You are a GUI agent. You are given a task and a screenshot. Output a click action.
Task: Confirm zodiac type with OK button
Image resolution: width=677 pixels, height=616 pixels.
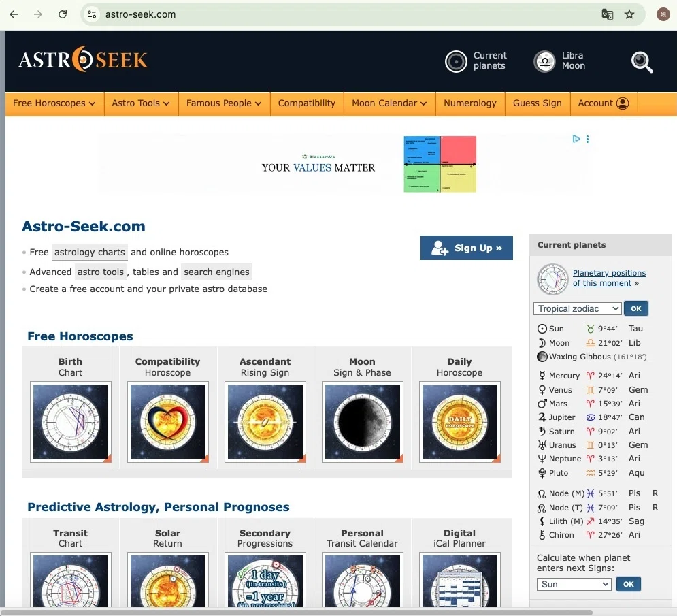636,309
